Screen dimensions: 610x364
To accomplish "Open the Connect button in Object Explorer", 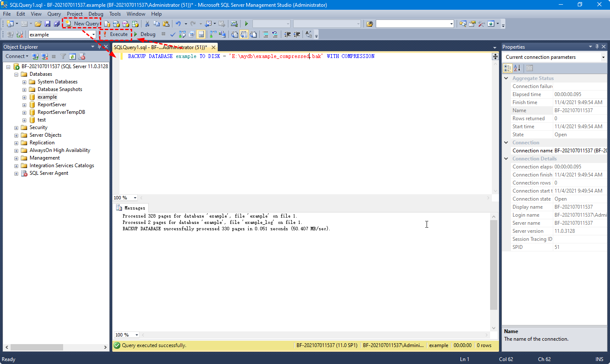I will (x=17, y=56).
